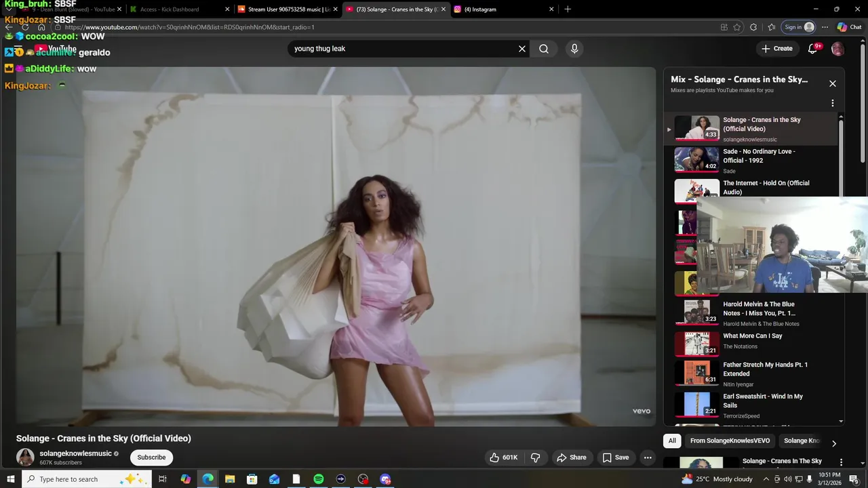Clear the YouTube search box text
The image size is (868, 488).
pos(522,49)
